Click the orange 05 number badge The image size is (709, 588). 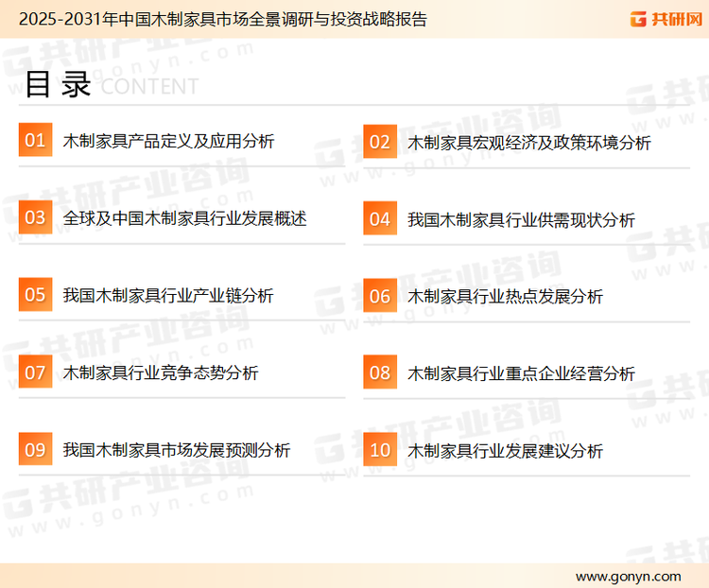35,294
